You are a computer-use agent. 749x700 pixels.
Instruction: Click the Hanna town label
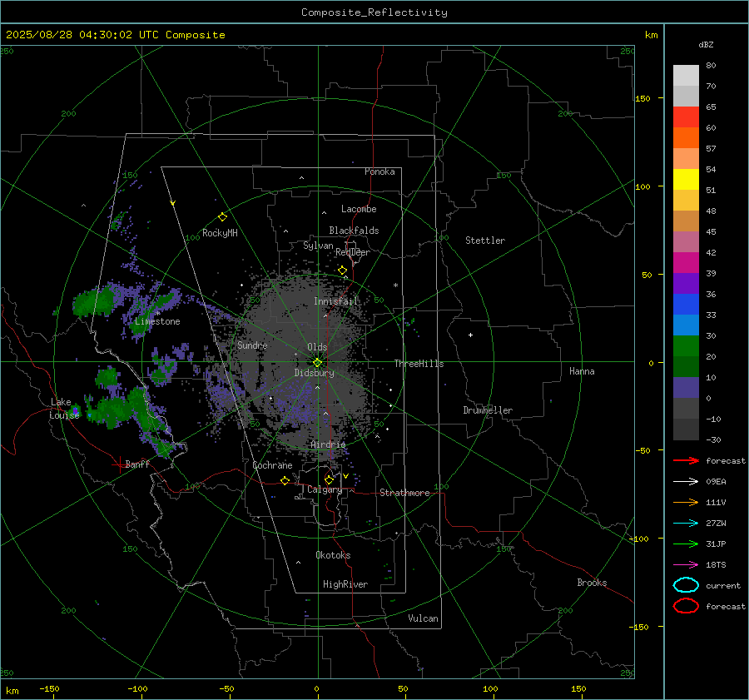click(x=582, y=371)
